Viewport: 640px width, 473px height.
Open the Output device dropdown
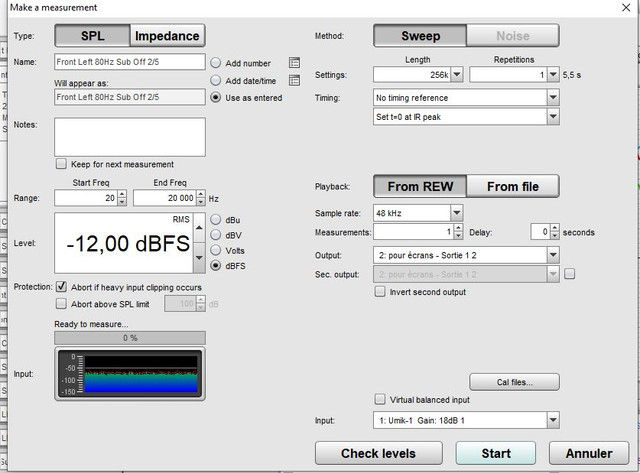point(553,255)
